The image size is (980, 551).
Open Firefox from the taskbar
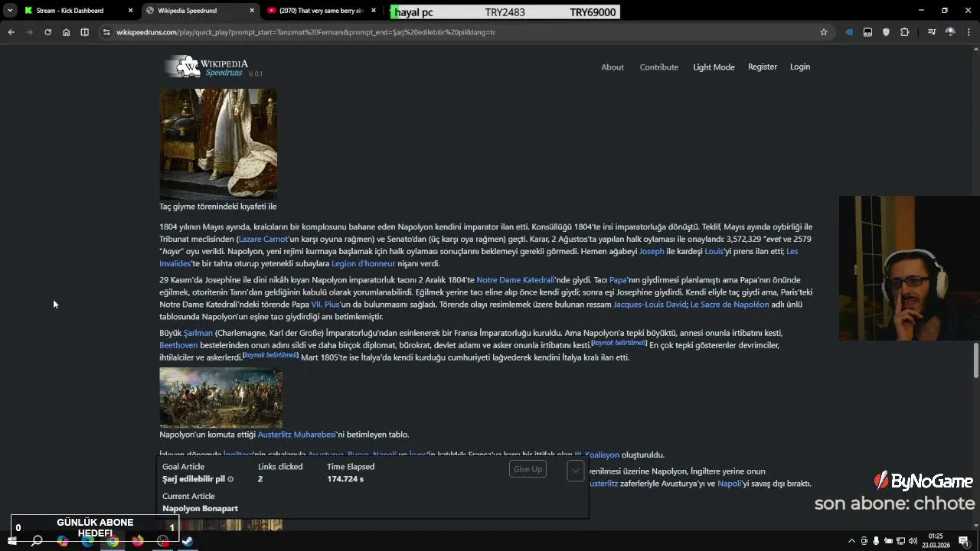pyautogui.click(x=138, y=541)
